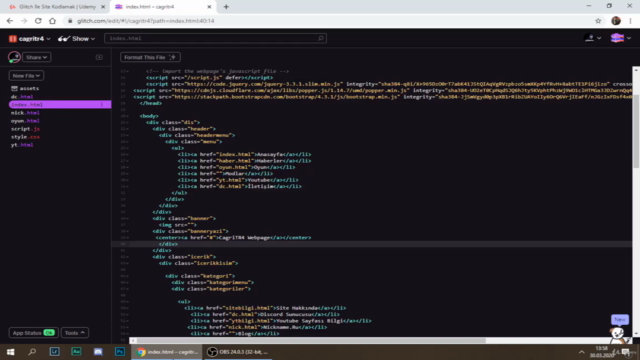
Task: Close the index.html – cagritr4 tab
Action: point(209,7)
